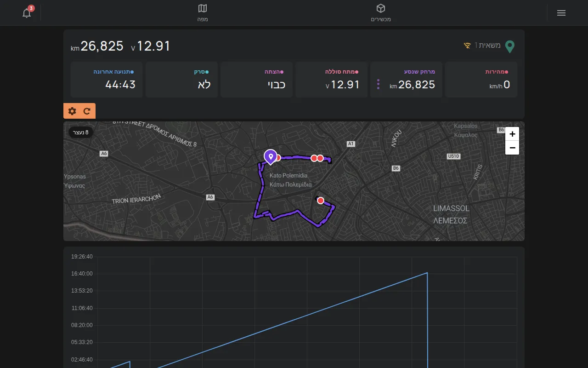
Task: Click the "Kapsalos" map label
Action: pyautogui.click(x=466, y=126)
